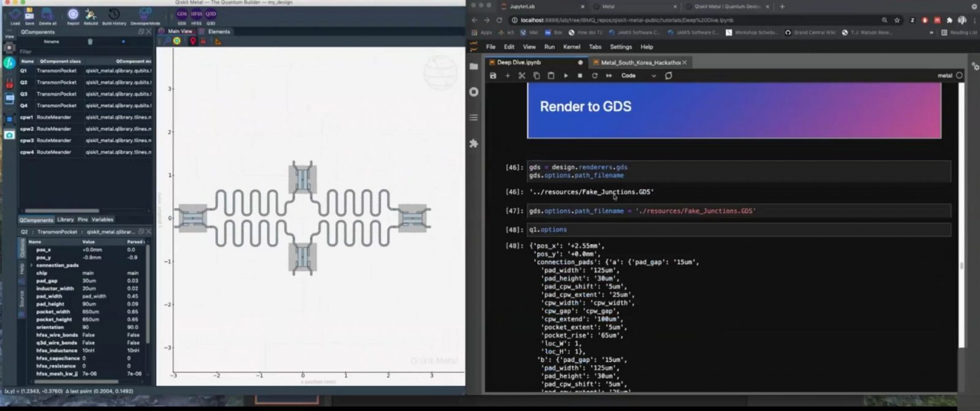Open the JupyterLab Settings menu
Screen dimensions: 980x411
(x=620, y=47)
